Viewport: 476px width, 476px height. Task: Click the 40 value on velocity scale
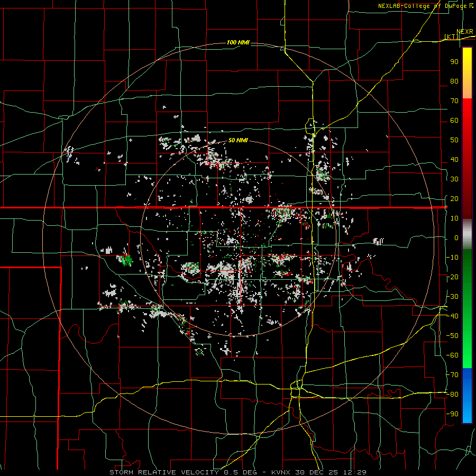pos(454,160)
